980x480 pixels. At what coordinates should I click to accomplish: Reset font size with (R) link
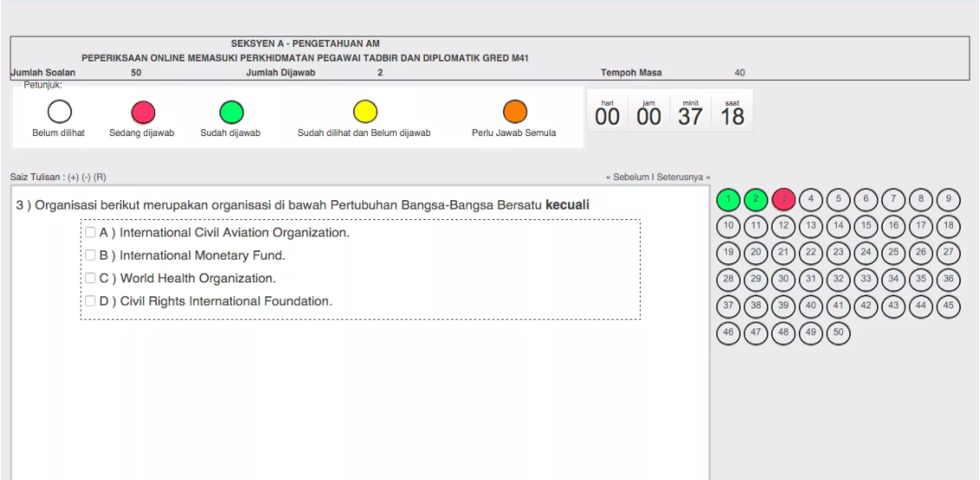click(x=100, y=178)
